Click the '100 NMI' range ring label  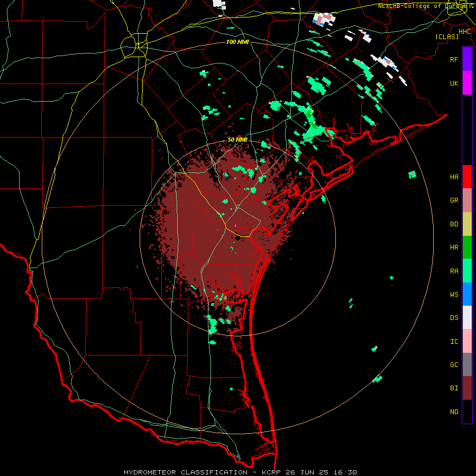point(237,42)
